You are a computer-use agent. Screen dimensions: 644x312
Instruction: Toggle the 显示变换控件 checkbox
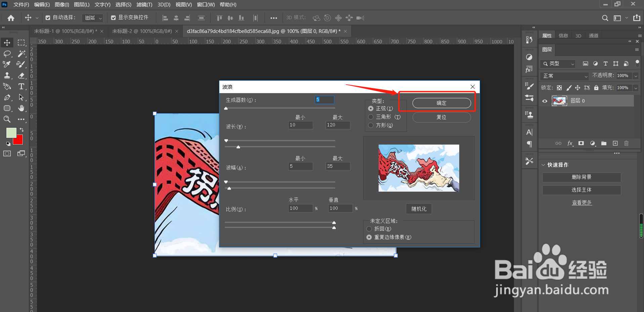pyautogui.click(x=113, y=18)
